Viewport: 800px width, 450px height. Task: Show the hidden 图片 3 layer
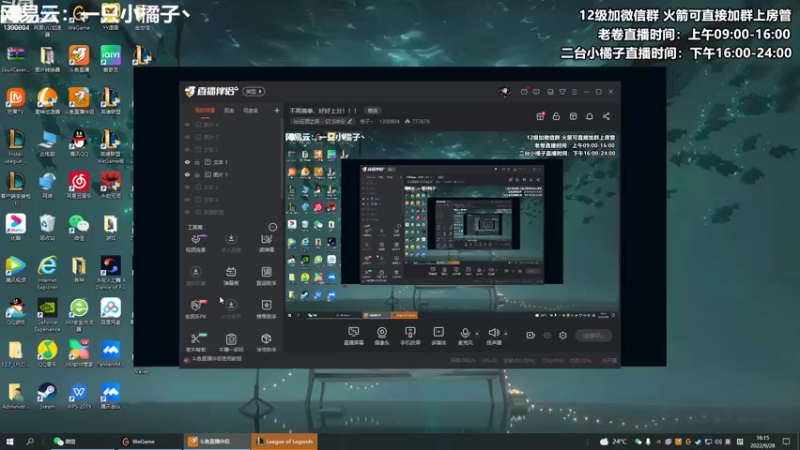coord(187,137)
